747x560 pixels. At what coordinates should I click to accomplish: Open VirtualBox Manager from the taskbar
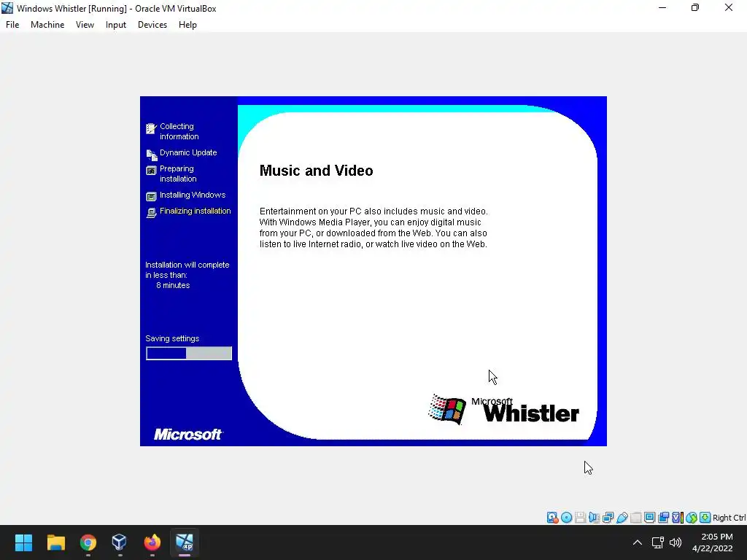click(x=120, y=542)
